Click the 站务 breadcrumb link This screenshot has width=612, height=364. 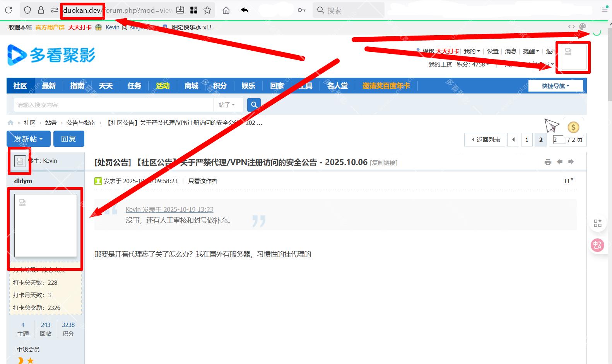coord(51,122)
